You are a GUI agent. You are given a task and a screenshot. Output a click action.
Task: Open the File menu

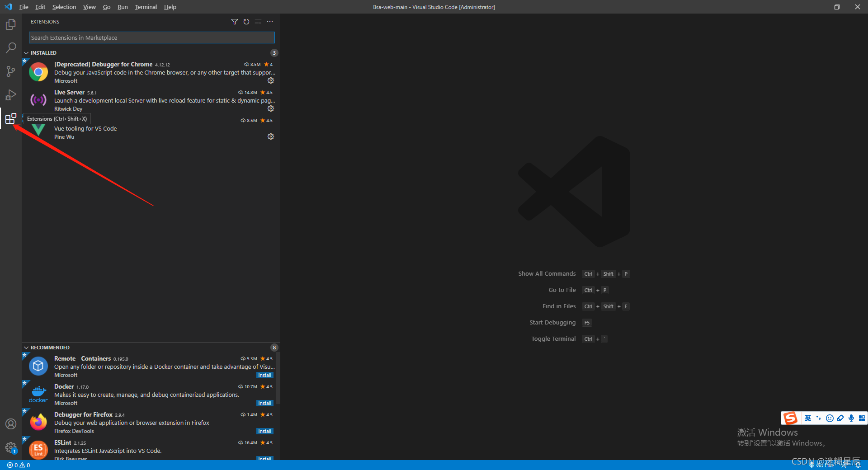[24, 7]
